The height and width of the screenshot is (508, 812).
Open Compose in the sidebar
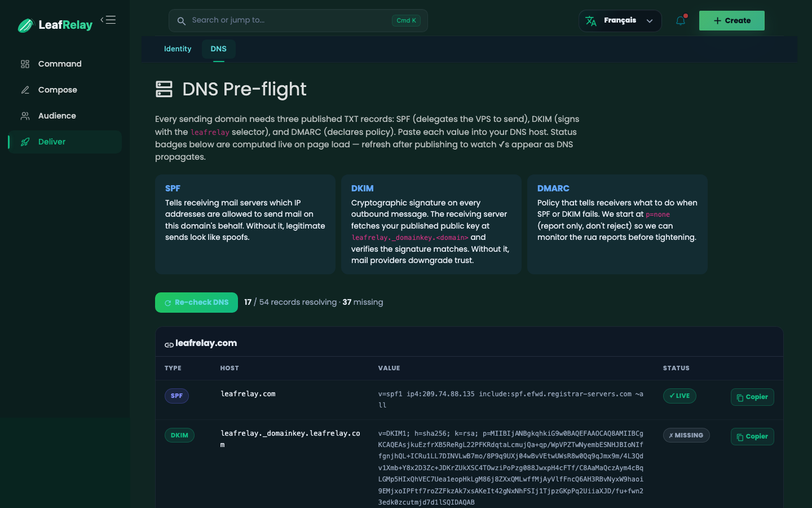pyautogui.click(x=65, y=90)
